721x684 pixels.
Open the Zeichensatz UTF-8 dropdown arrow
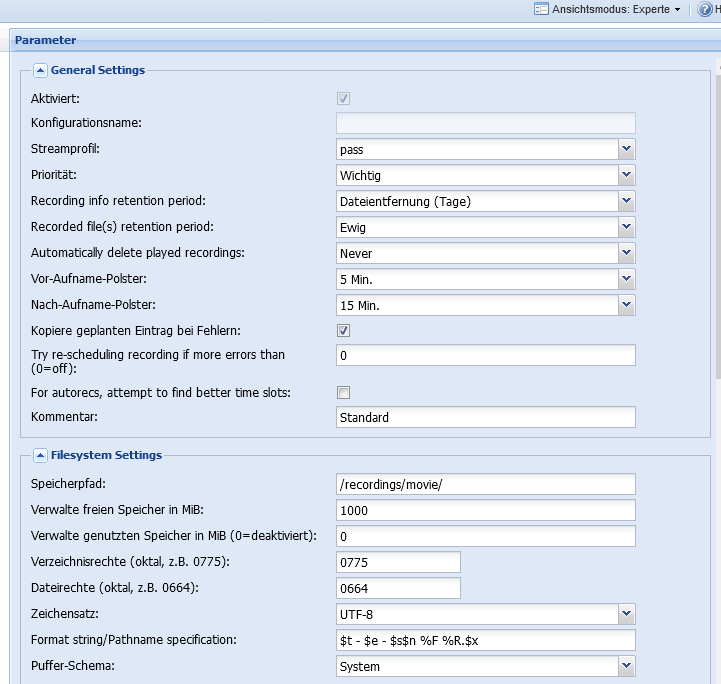point(626,614)
